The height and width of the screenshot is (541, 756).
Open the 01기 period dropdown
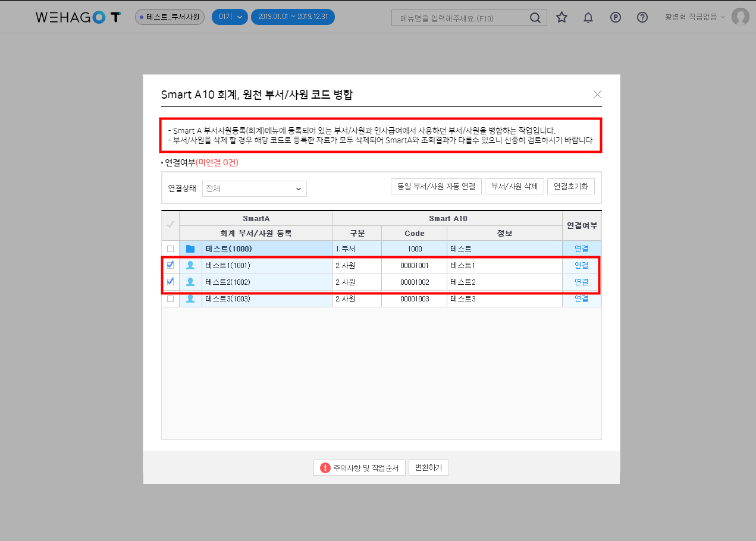tap(230, 17)
